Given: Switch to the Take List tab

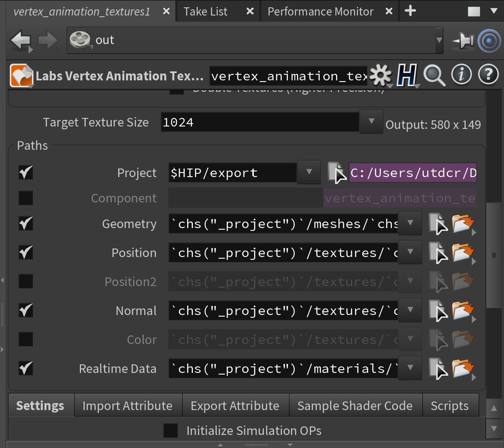Looking at the screenshot, I should click(x=205, y=11).
